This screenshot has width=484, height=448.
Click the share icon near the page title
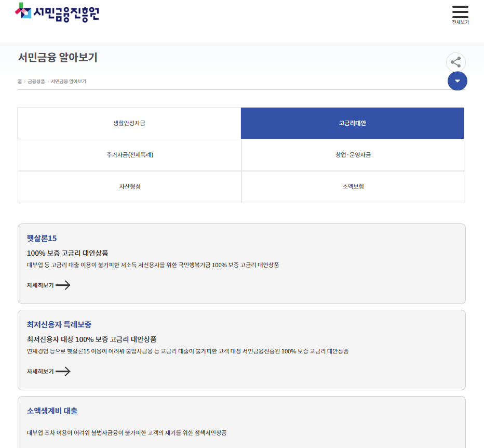456,62
